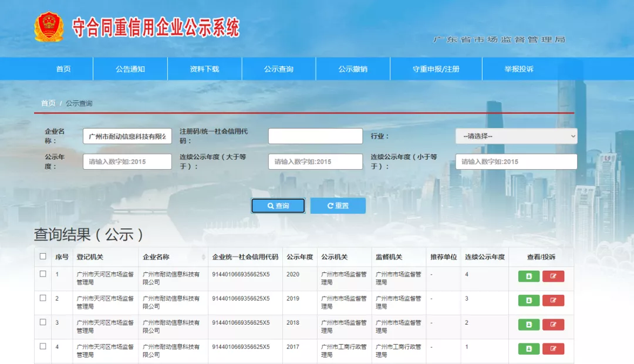View details via green icon, 2018 row
The width and height of the screenshot is (634, 364).
click(x=528, y=324)
